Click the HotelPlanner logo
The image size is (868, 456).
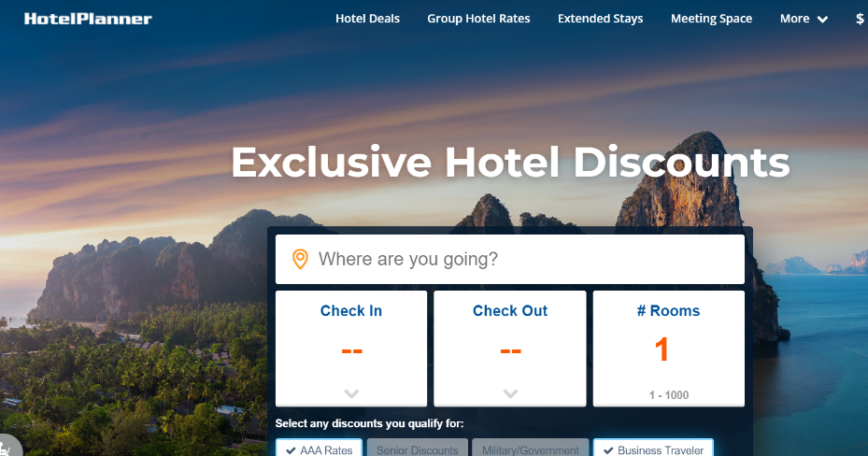[88, 19]
